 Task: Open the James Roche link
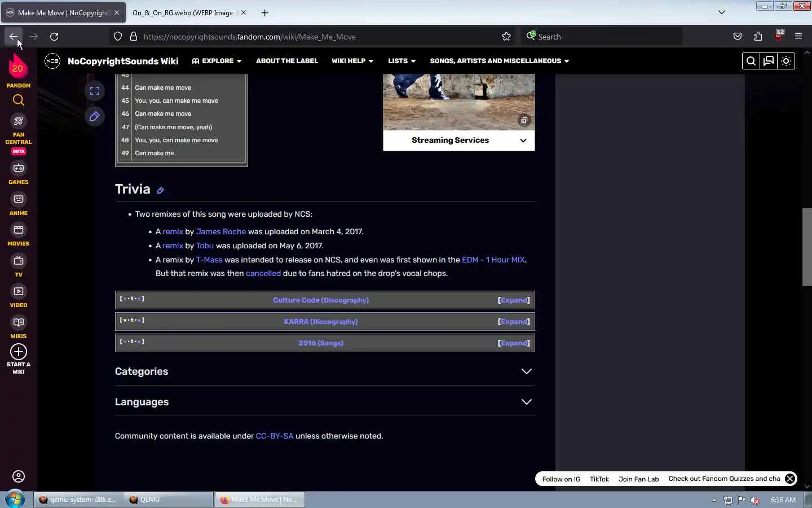click(x=221, y=231)
